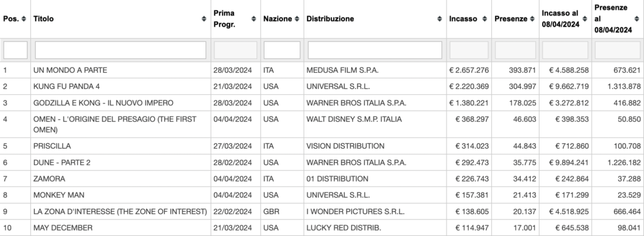The image size is (644, 236).
Task: Sort by Nazione column arrows
Action: point(297,19)
